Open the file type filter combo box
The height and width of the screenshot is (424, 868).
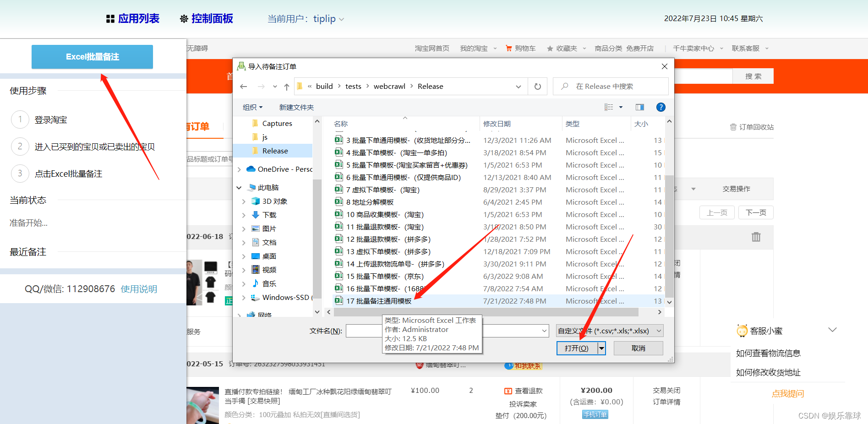pyautogui.click(x=609, y=331)
